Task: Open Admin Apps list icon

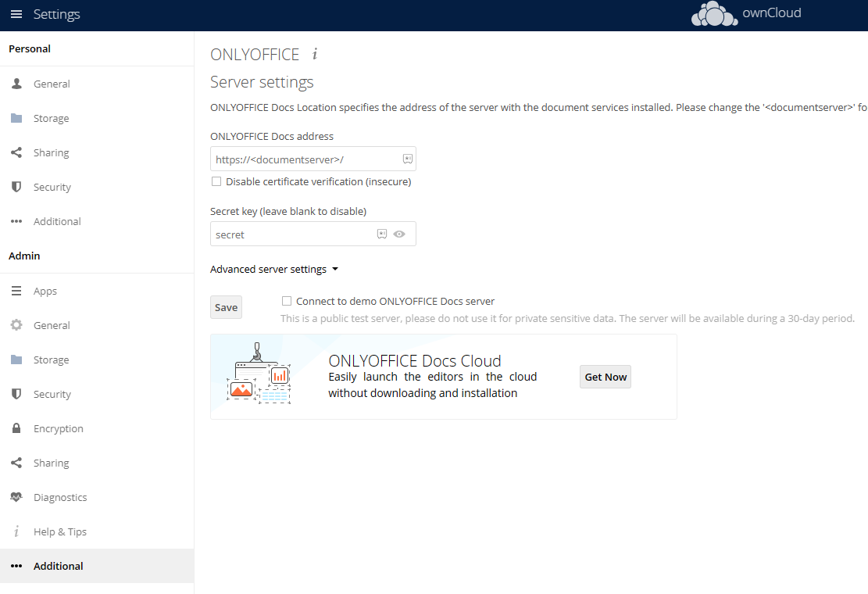Action: [16, 291]
